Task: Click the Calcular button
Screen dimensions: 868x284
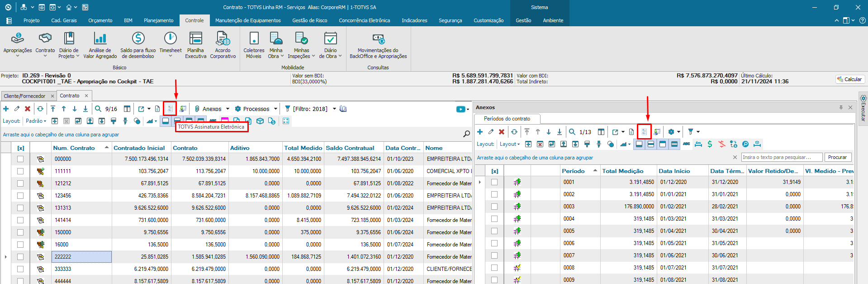Action: pos(849,79)
